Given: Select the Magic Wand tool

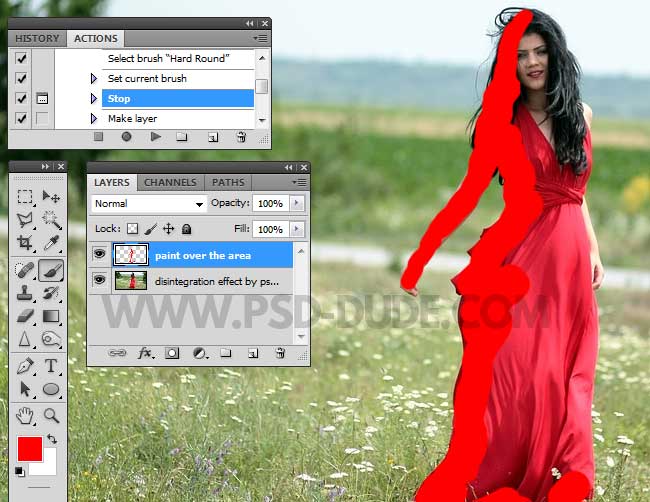Looking at the screenshot, I should [x=51, y=219].
